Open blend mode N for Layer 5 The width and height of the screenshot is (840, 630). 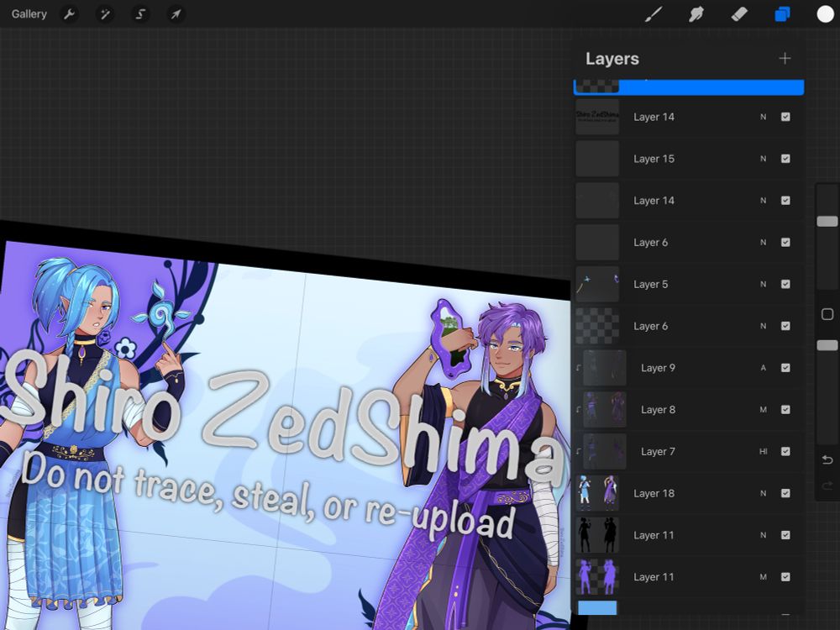pos(763,284)
